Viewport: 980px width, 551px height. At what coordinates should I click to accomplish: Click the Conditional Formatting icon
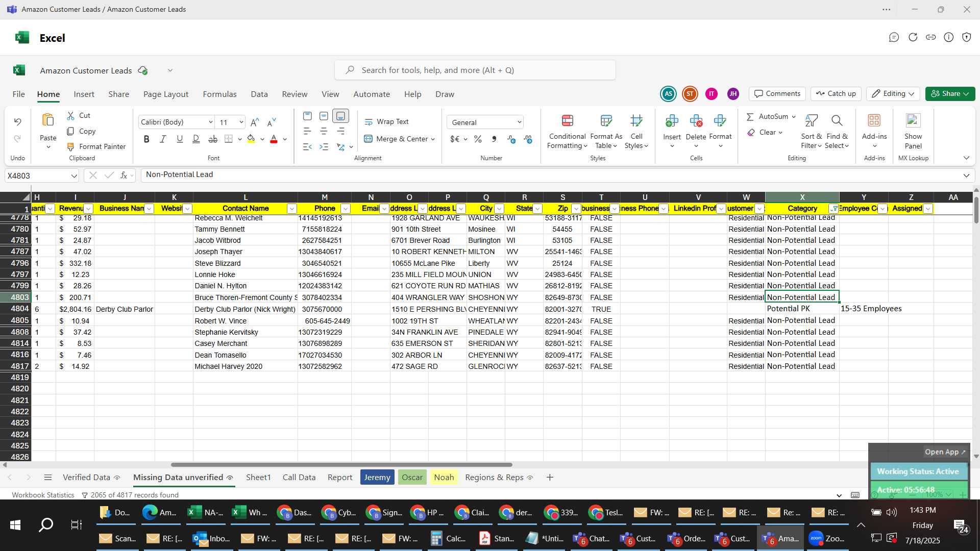click(x=568, y=121)
